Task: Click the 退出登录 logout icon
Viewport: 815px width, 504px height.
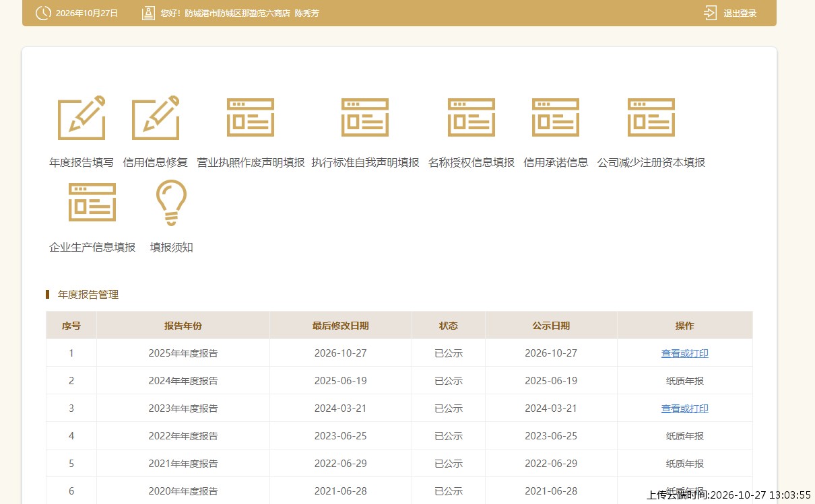Action: coord(710,13)
